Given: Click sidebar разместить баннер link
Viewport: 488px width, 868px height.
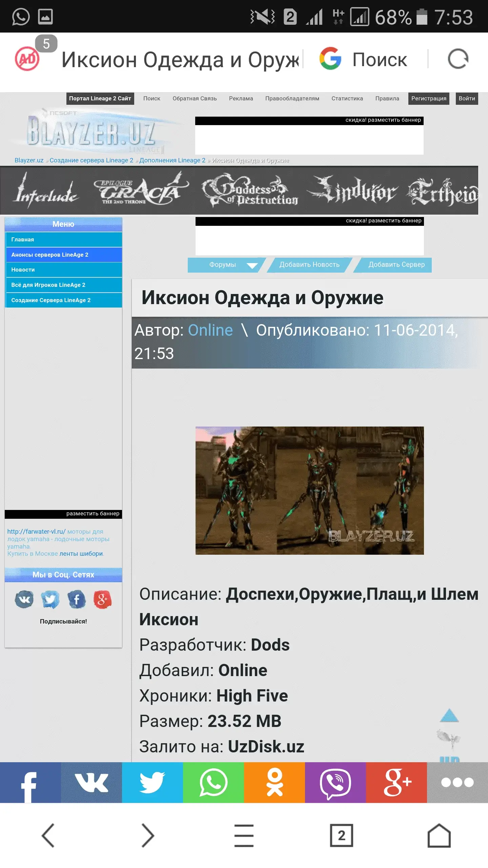Looking at the screenshot, I should coord(93,514).
